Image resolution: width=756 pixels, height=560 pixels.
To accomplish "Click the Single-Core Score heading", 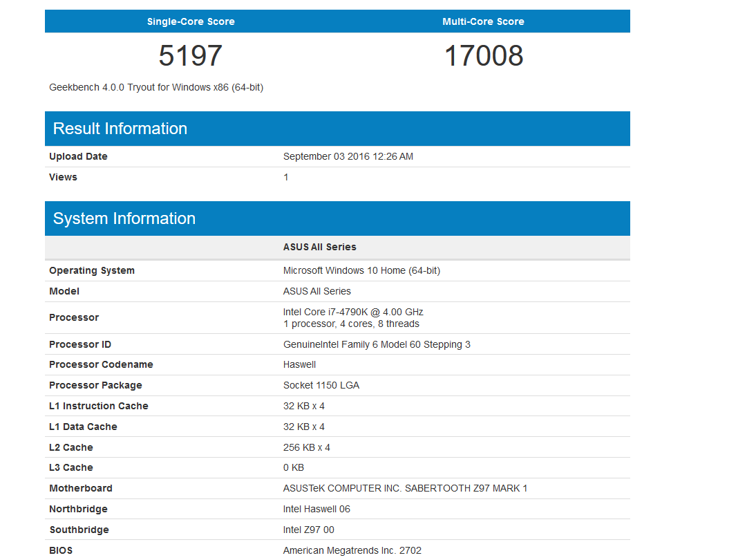I will click(191, 21).
